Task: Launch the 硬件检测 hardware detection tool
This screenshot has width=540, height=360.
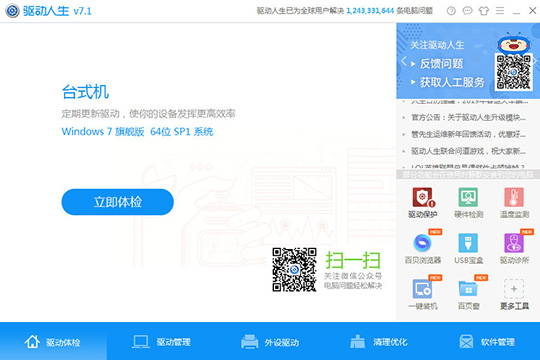Action: 468,203
